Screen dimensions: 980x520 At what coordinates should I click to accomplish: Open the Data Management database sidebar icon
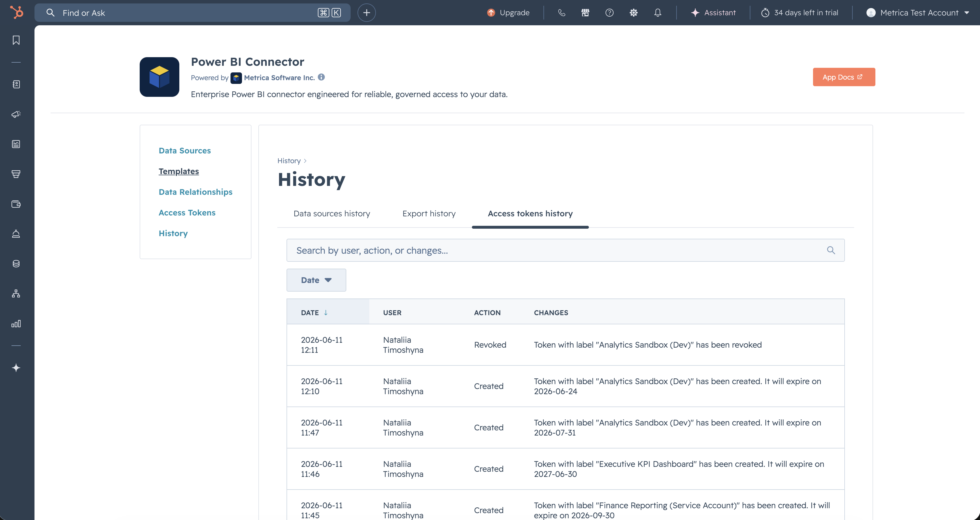click(x=16, y=264)
